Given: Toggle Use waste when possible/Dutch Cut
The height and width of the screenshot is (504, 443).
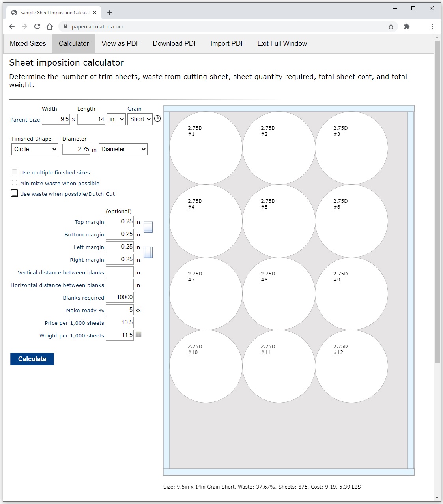Looking at the screenshot, I should (x=15, y=193).
